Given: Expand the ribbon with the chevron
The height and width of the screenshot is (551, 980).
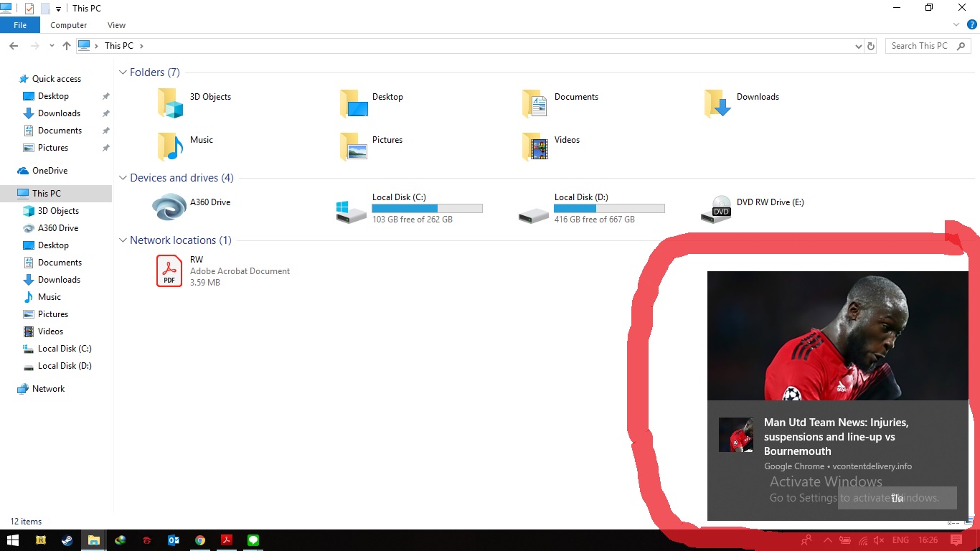Looking at the screenshot, I should click(956, 24).
